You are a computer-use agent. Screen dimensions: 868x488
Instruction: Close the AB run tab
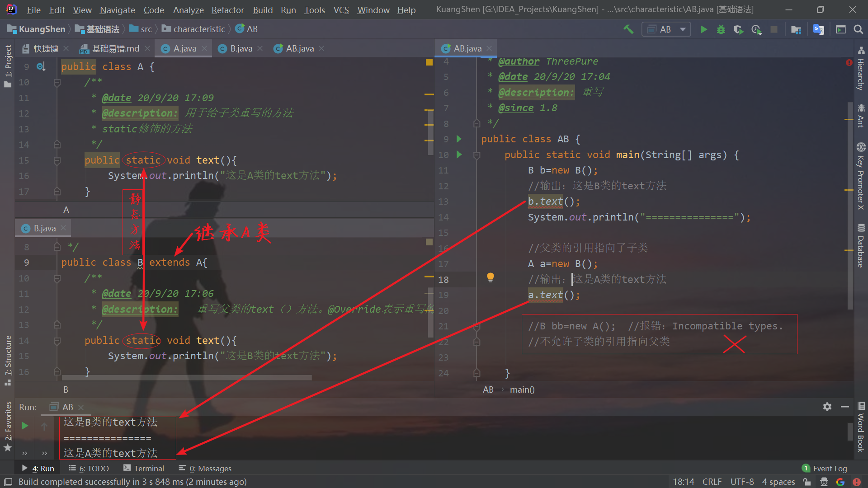click(81, 407)
